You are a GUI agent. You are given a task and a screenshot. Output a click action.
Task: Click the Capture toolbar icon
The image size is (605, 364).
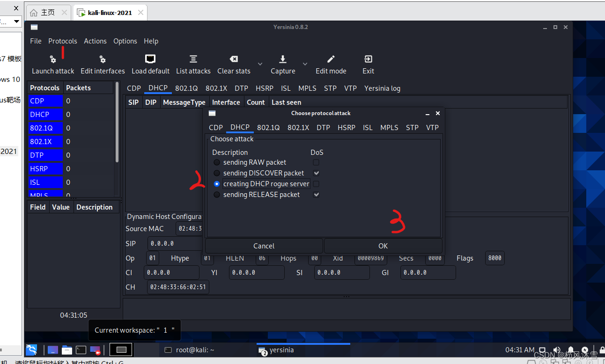pos(283,59)
